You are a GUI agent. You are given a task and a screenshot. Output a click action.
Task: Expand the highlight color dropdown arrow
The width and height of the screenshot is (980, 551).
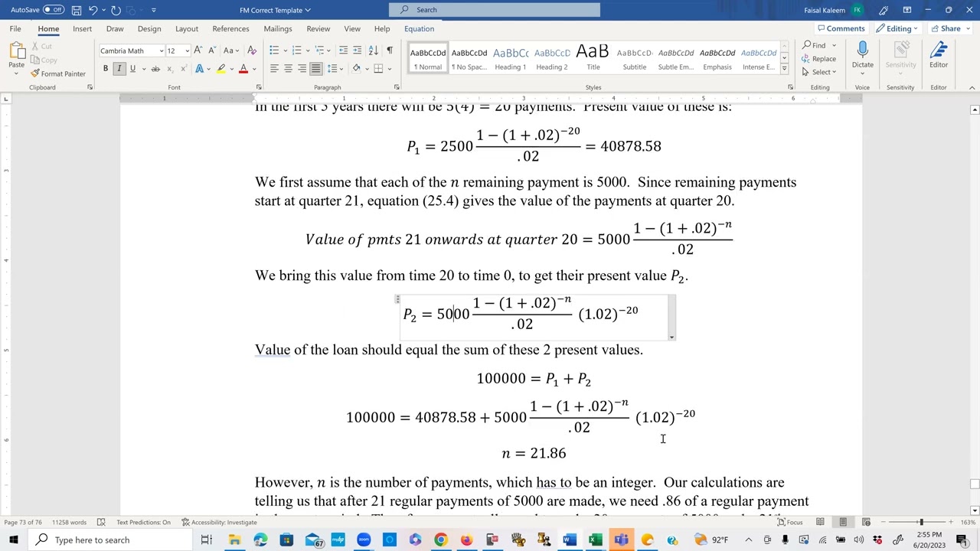coord(231,69)
